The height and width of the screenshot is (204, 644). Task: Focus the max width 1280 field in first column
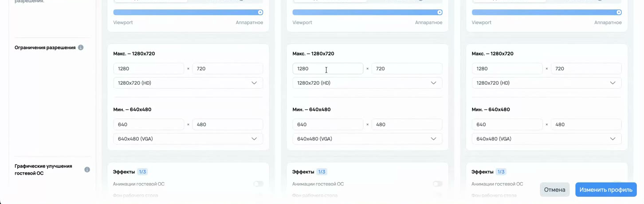coord(149,68)
